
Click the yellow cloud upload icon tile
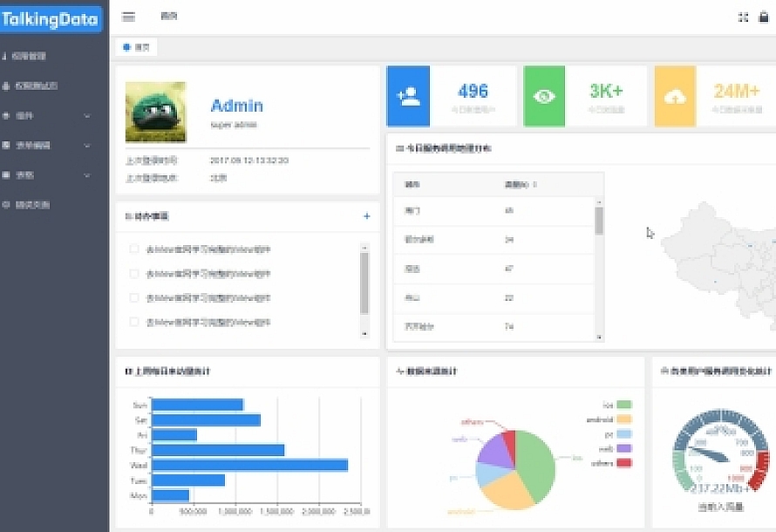click(675, 96)
